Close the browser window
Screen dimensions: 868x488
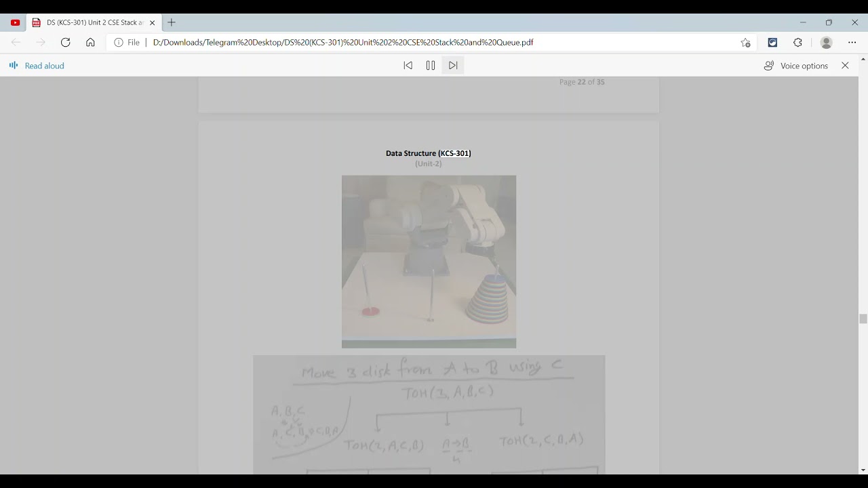point(854,22)
